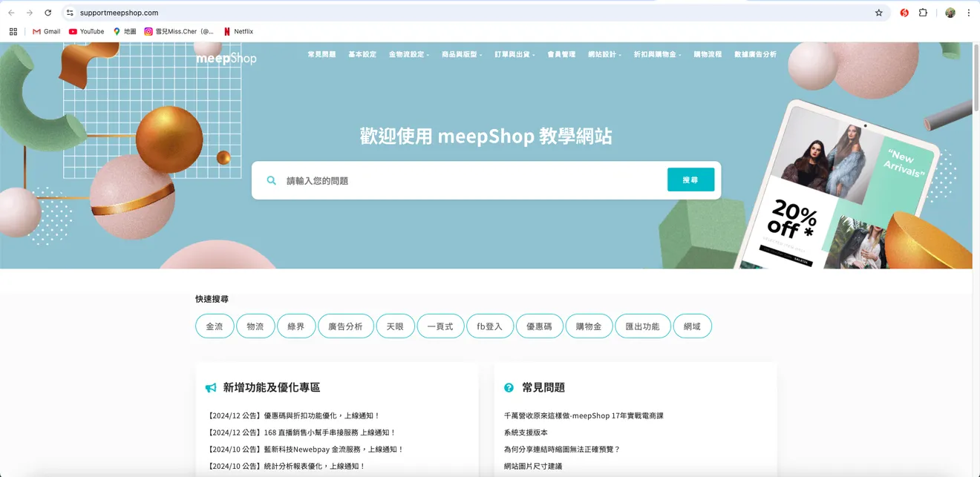Open the Chrome profile avatar
The height and width of the screenshot is (477, 980).
[950, 13]
